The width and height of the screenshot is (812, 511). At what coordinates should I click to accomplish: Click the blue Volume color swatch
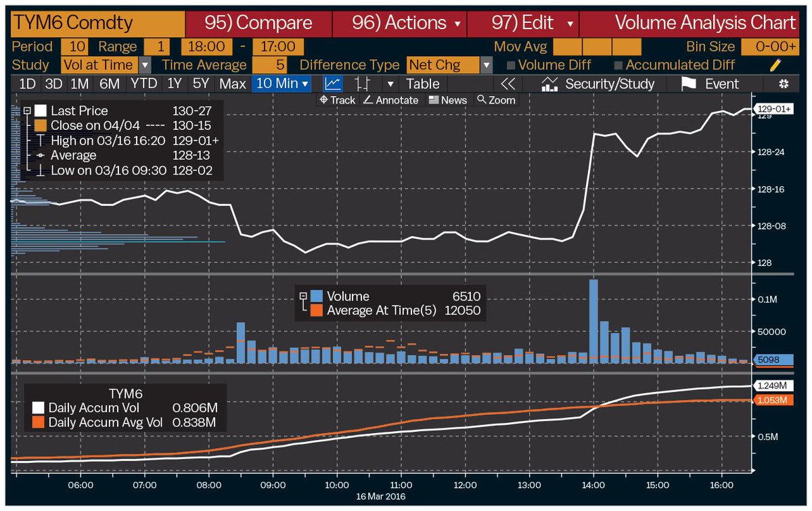pyautogui.click(x=316, y=296)
